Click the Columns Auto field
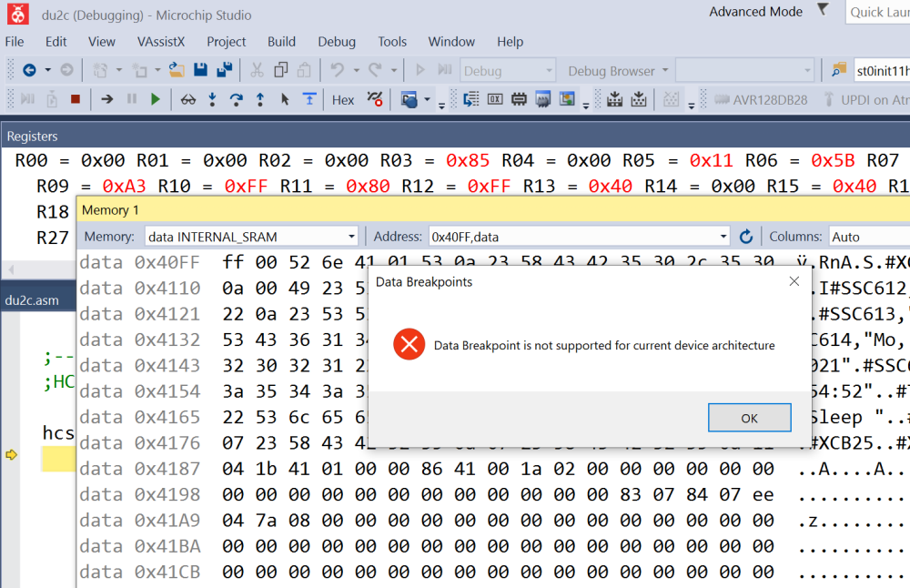Image resolution: width=910 pixels, height=588 pixels. [869, 237]
